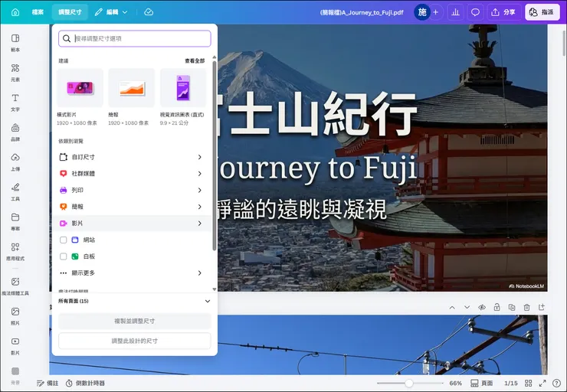Image resolution: width=567 pixels, height=392 pixels.
Task: Open the 元素 elements panel
Action: tap(15, 73)
